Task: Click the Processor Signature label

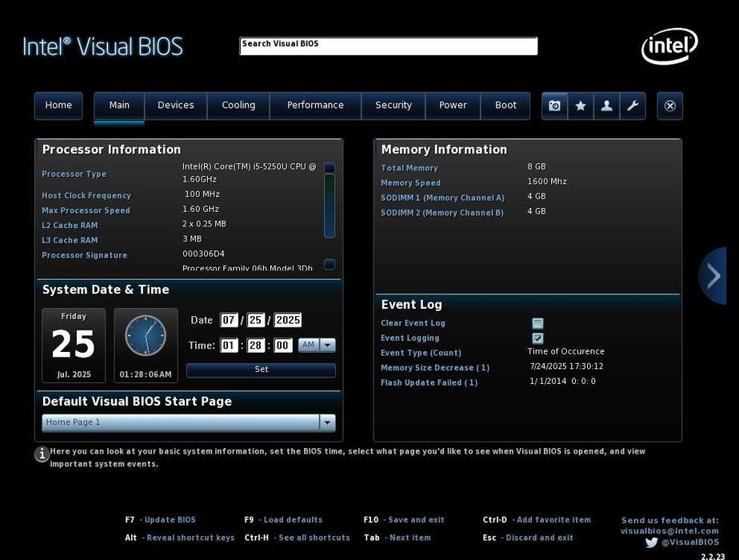Action: [x=84, y=255]
